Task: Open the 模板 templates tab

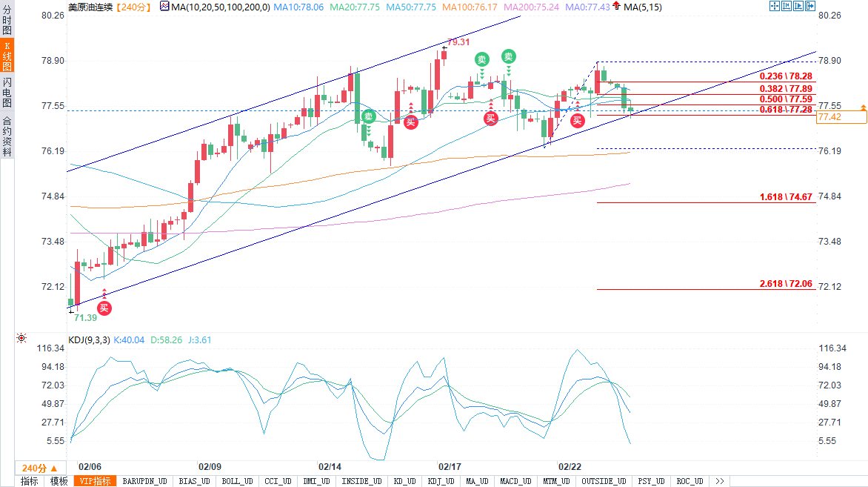Action: [59, 481]
